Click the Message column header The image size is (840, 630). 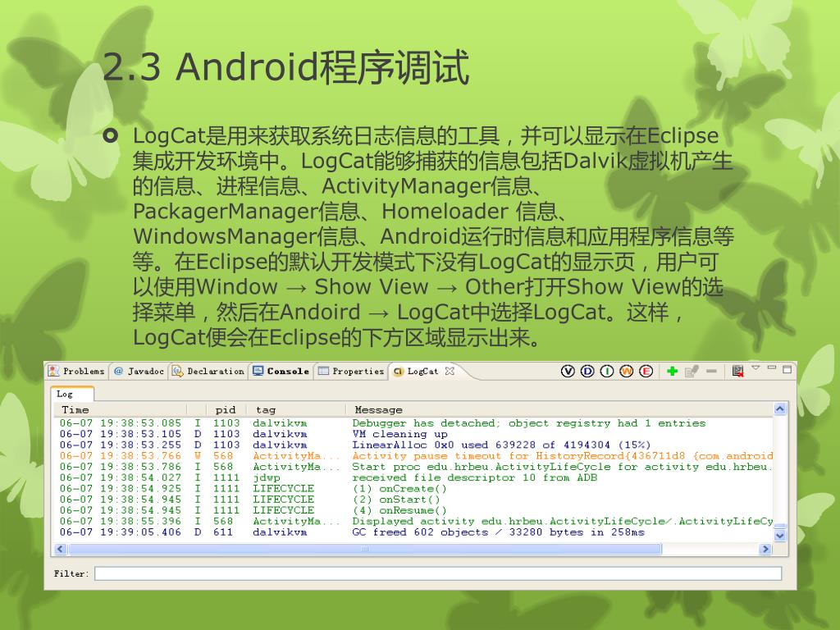[559, 410]
